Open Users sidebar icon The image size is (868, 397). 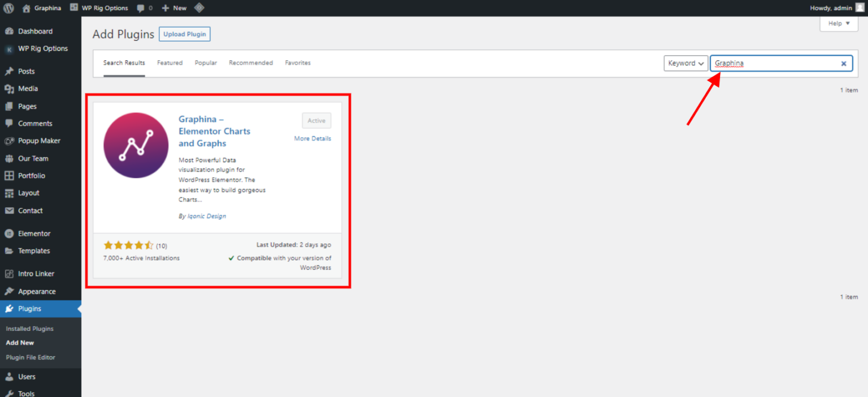(11, 376)
